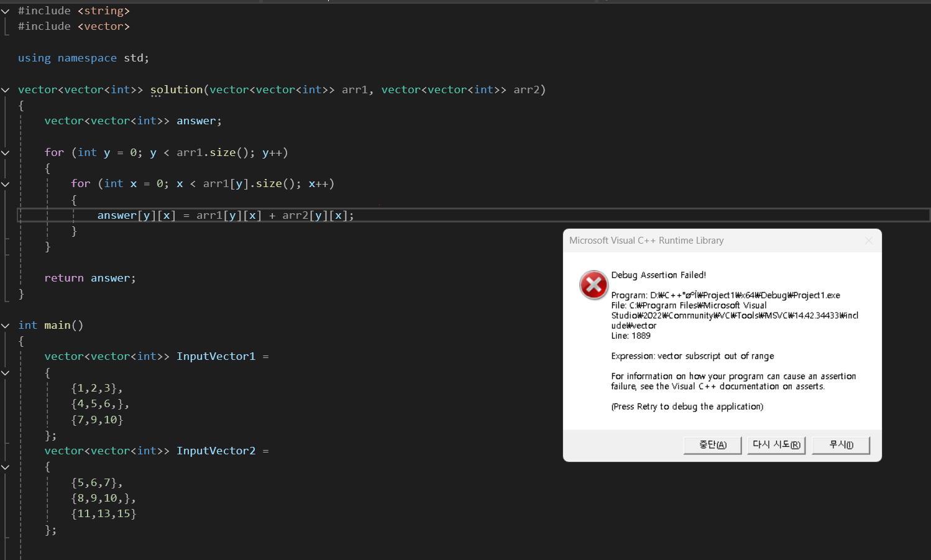Click the 다시 시도(R) retry button
931x560 pixels.
[776, 445]
